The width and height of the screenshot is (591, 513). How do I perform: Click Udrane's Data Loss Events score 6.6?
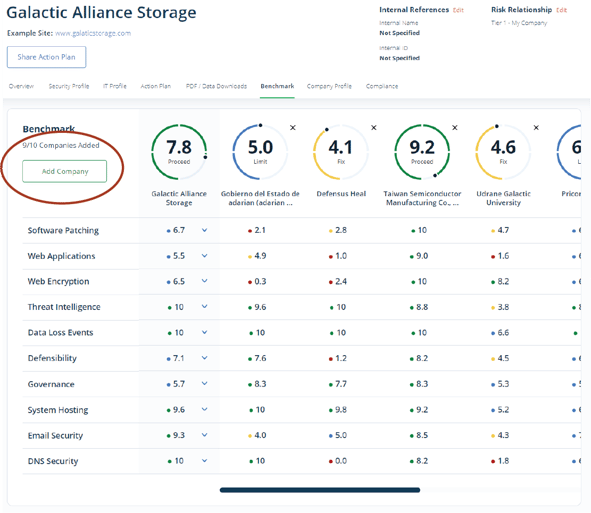503,332
